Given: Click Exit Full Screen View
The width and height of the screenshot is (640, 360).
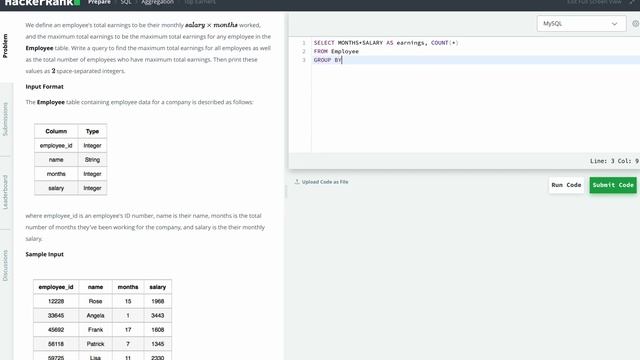Looking at the screenshot, I should pyautogui.click(x=594, y=2).
